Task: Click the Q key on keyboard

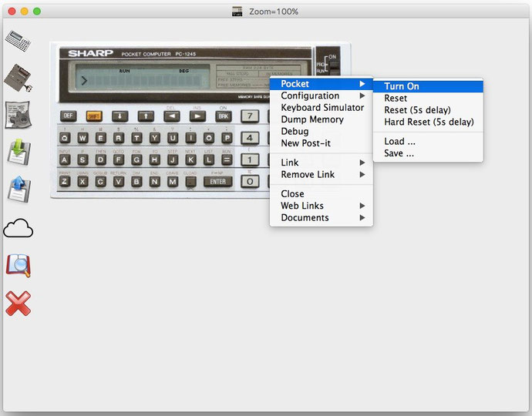Action: click(65, 138)
